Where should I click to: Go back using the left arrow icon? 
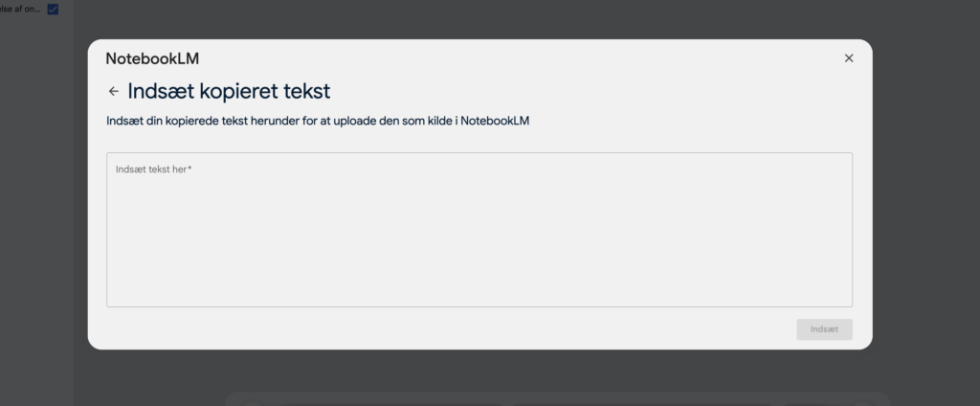(x=113, y=91)
